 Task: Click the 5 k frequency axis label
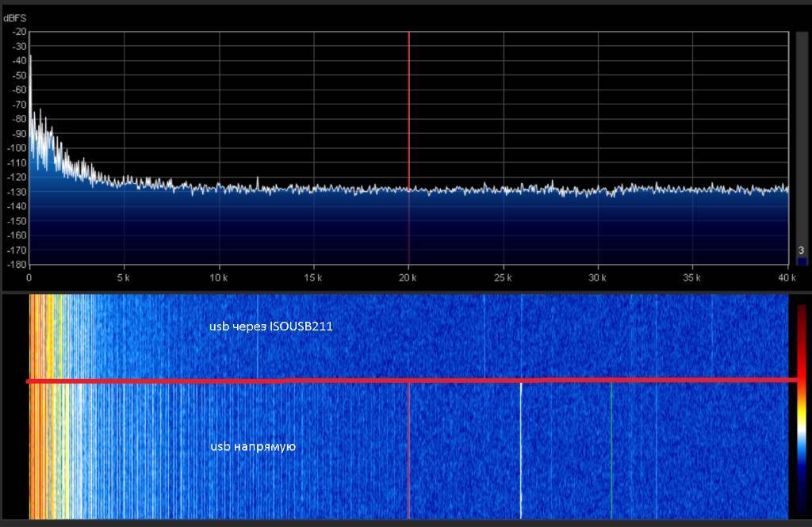click(124, 278)
